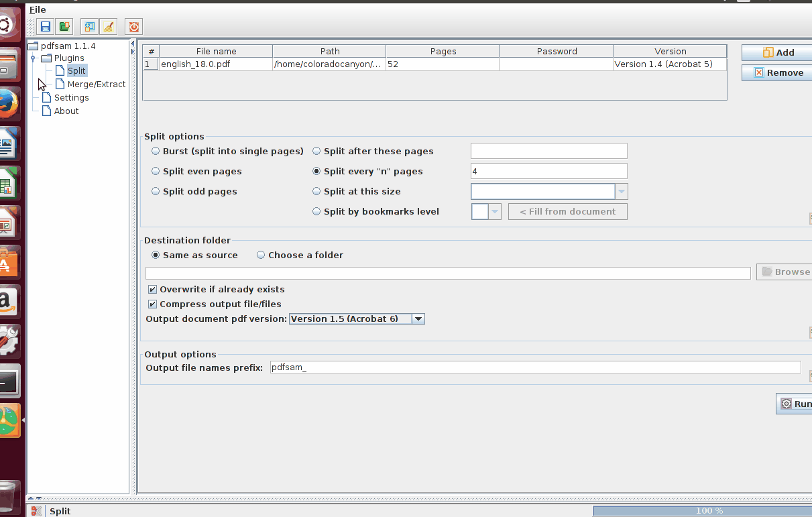Open System Settings gear-and-wrench dock icon
Image resolution: width=812 pixels, height=517 pixels.
pos(8,341)
